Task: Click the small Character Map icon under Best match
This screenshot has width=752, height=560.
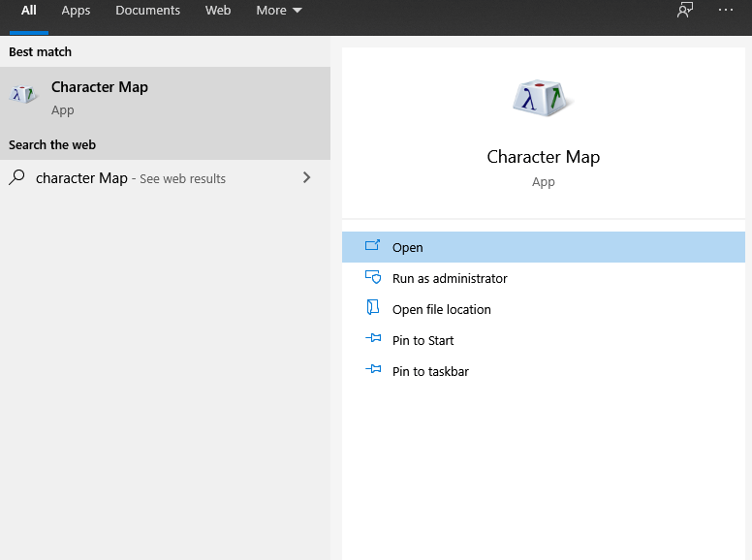Action: tap(23, 95)
